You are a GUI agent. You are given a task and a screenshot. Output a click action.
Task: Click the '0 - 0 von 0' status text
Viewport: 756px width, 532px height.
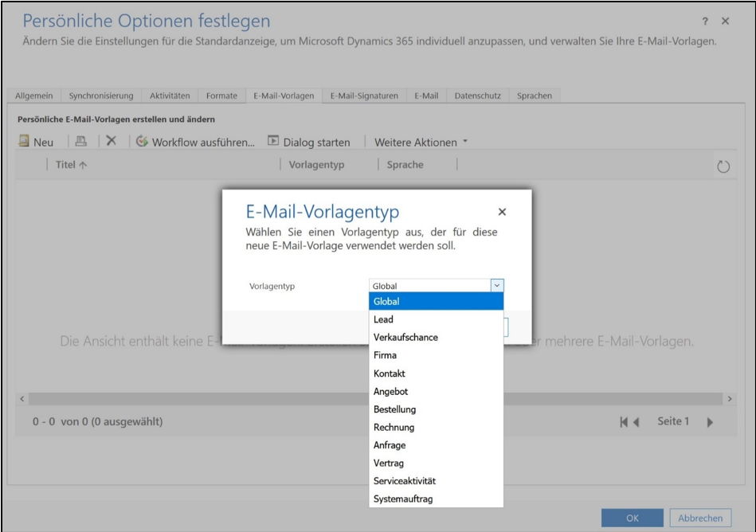97,421
